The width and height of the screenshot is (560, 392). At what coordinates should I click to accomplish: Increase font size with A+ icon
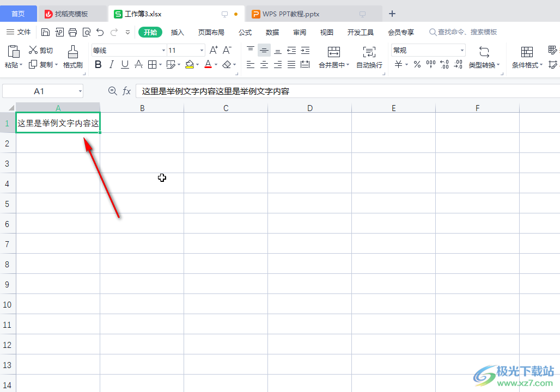point(214,50)
